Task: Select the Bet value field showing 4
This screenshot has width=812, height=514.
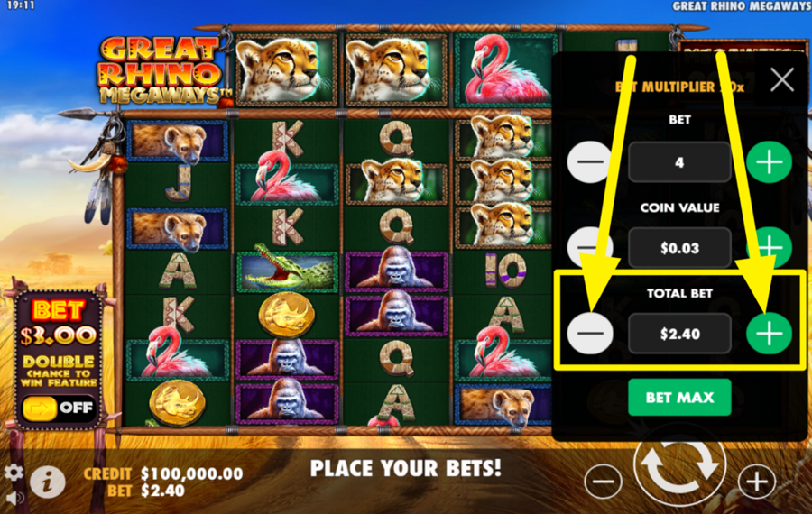Action: 679,162
